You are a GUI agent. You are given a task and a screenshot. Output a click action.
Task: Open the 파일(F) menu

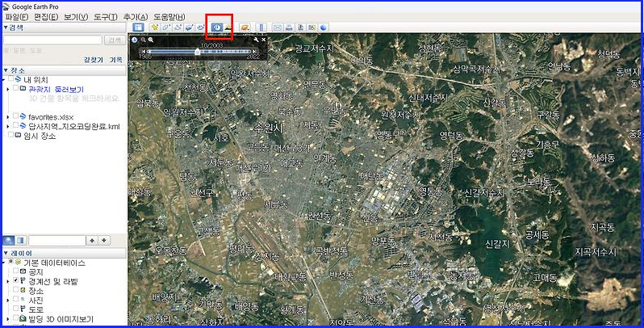17,16
